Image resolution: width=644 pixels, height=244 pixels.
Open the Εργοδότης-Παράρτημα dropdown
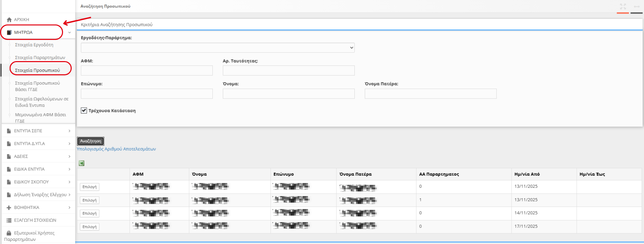click(218, 48)
